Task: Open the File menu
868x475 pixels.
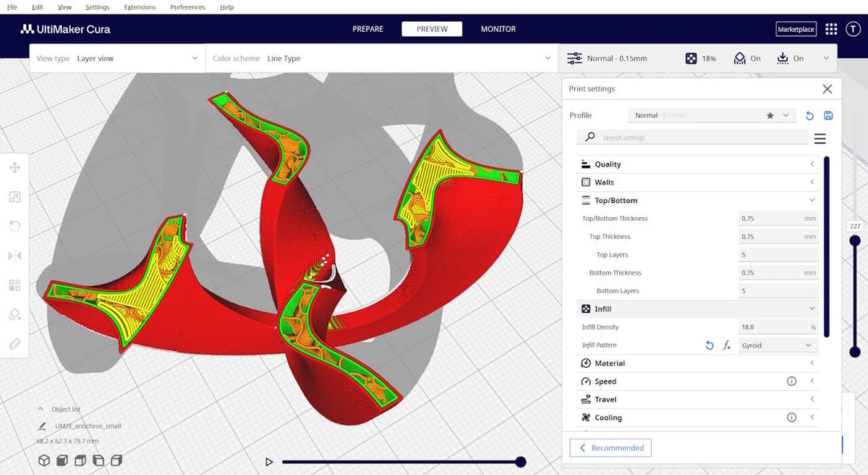Action: (12, 7)
